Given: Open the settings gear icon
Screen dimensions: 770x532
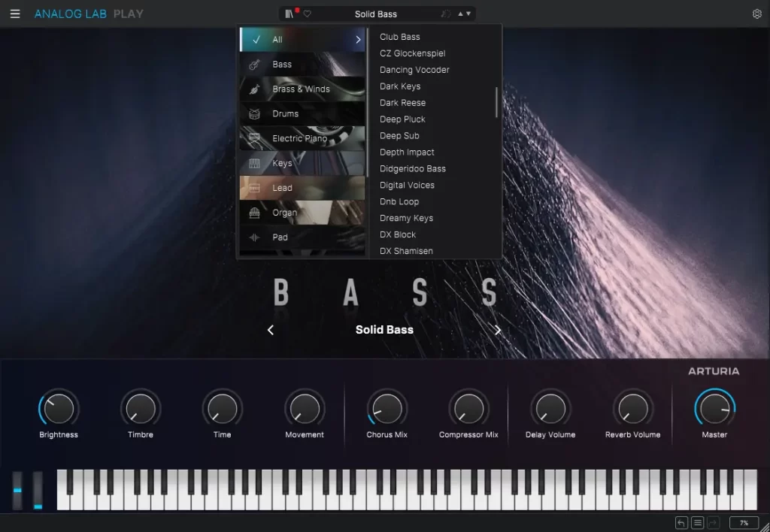Looking at the screenshot, I should coord(756,14).
